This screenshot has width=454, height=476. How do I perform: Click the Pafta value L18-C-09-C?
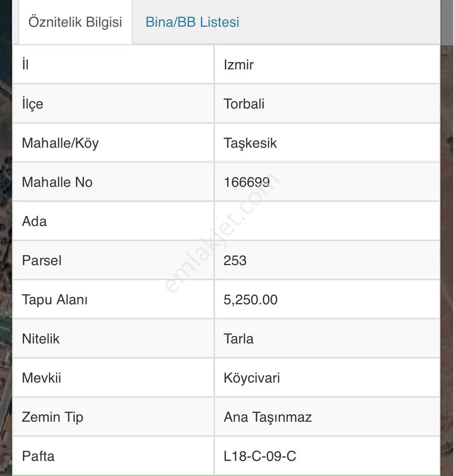260,456
